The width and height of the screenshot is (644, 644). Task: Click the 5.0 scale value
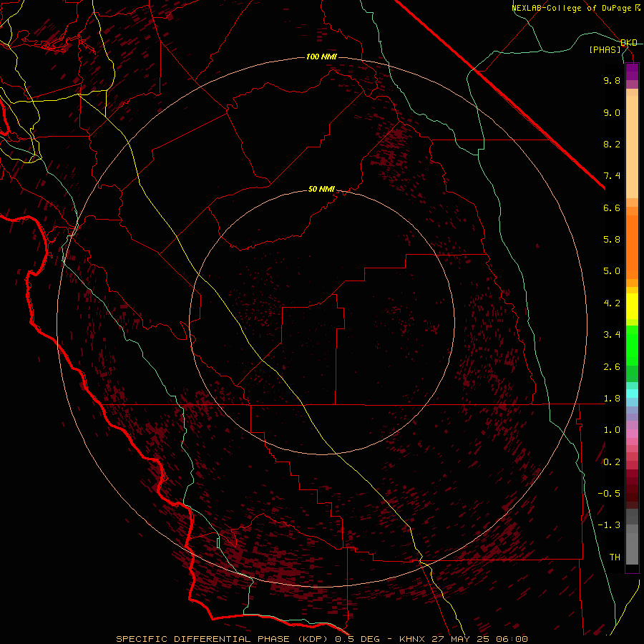coord(612,271)
